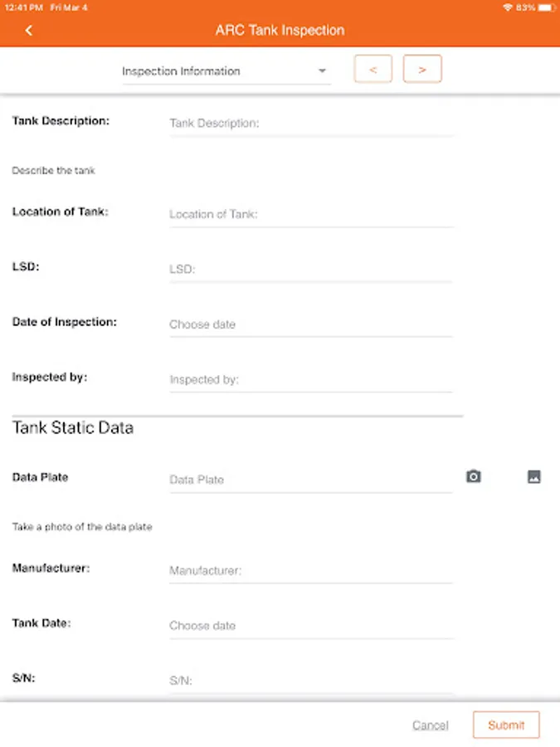Open gallery image picker for Data Plate

(x=534, y=476)
